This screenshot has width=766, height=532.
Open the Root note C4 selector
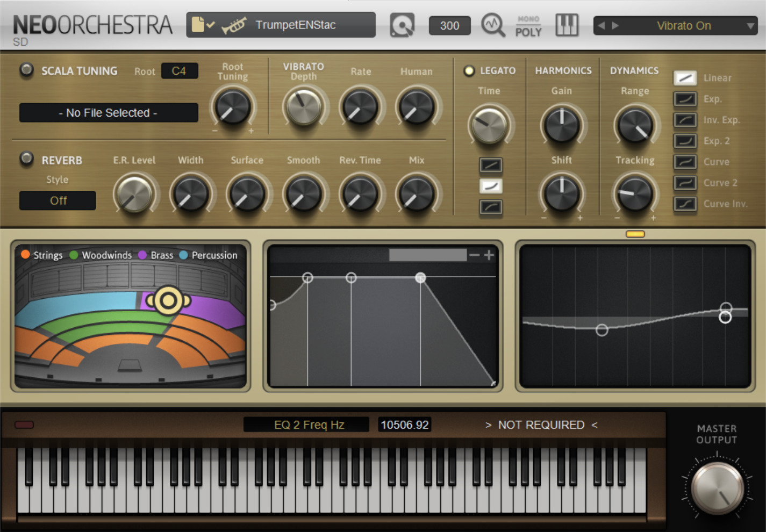coord(180,71)
